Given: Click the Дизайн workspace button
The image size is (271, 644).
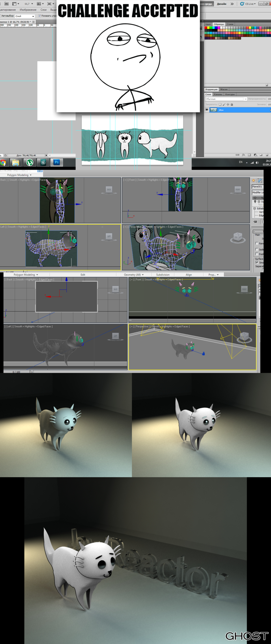Looking at the screenshot, I should (221, 4).
